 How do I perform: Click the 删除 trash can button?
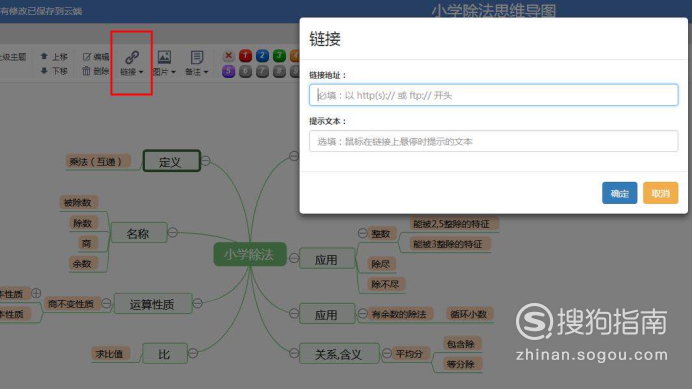pyautogui.click(x=95, y=71)
